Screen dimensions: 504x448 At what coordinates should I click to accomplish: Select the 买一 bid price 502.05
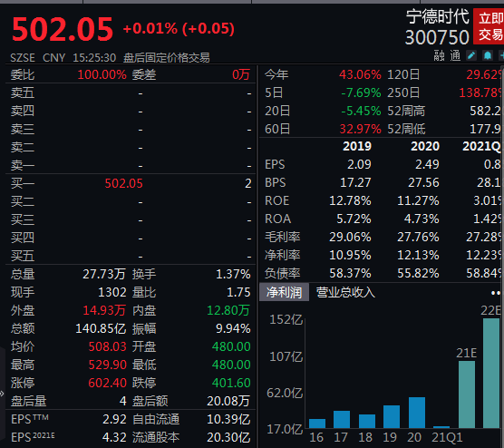(124, 183)
